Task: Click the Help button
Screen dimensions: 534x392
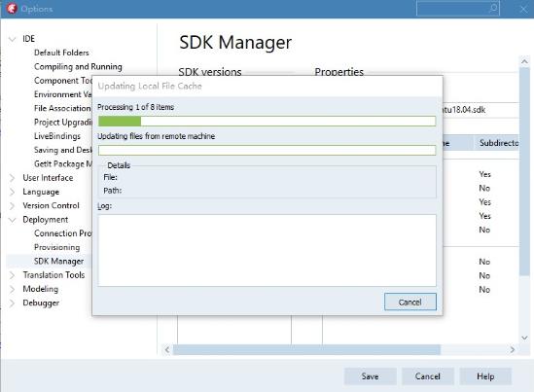Action: pos(485,376)
